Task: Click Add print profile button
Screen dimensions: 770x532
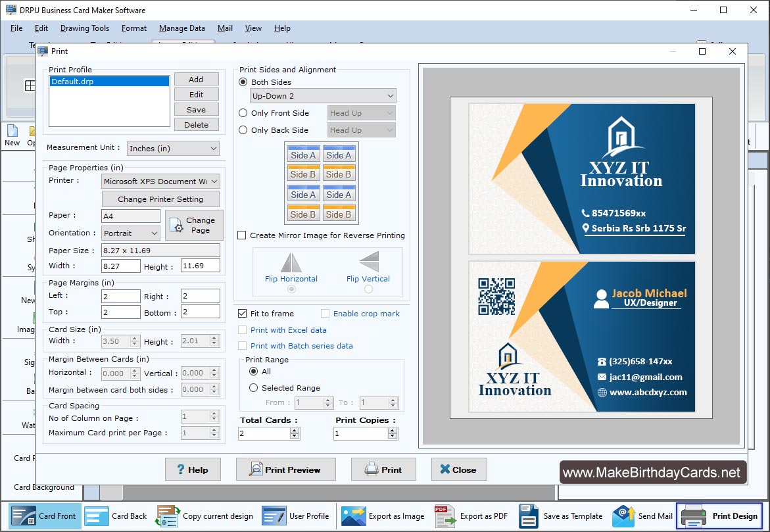Action: [196, 79]
